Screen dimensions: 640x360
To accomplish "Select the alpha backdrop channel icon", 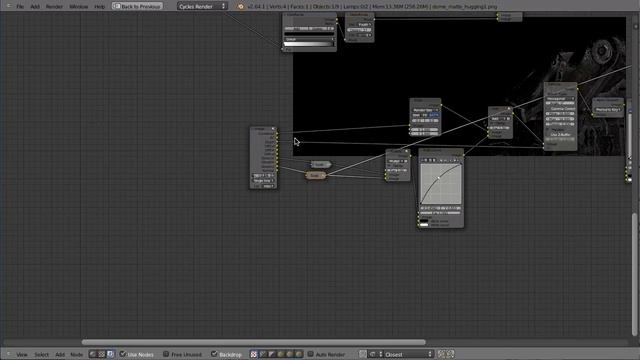I will tap(271, 354).
